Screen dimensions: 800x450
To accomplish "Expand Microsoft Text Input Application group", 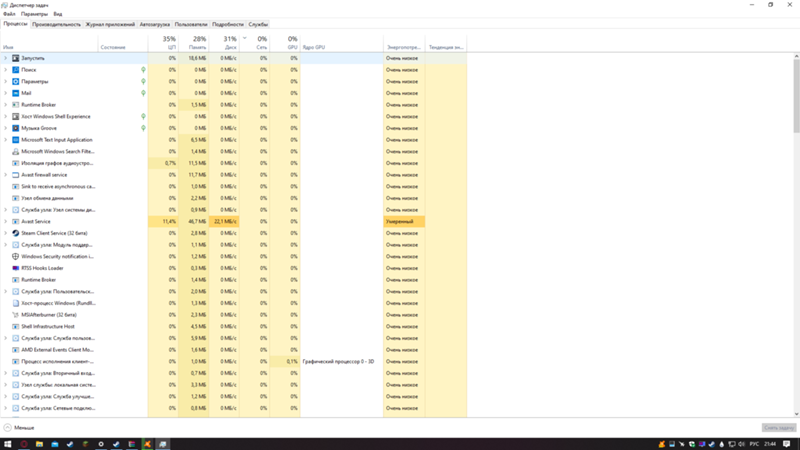I will [x=6, y=140].
